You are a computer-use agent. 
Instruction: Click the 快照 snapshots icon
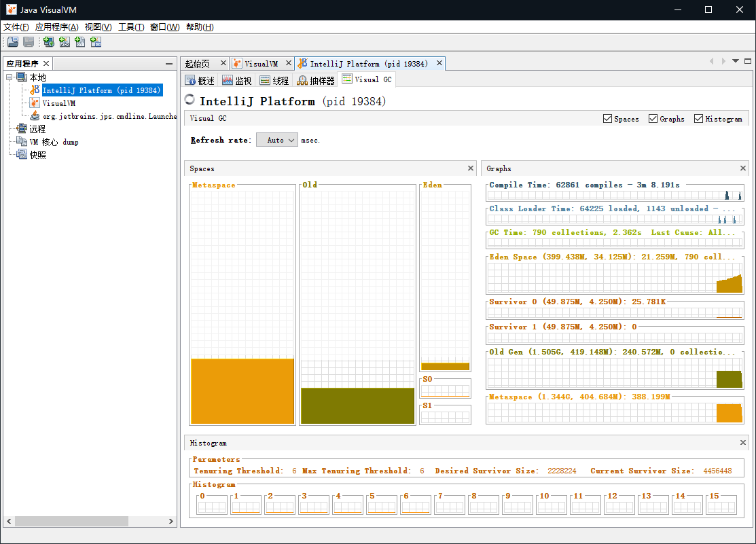pyautogui.click(x=22, y=154)
